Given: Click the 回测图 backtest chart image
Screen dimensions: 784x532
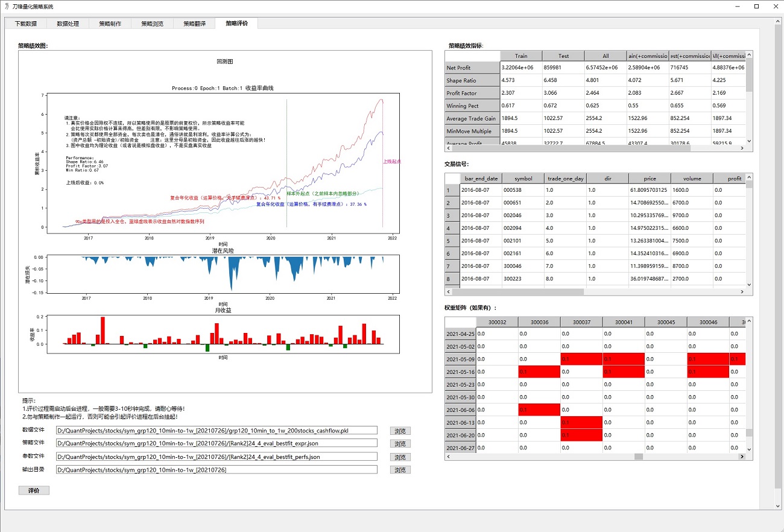Looking at the screenshot, I should point(225,221).
